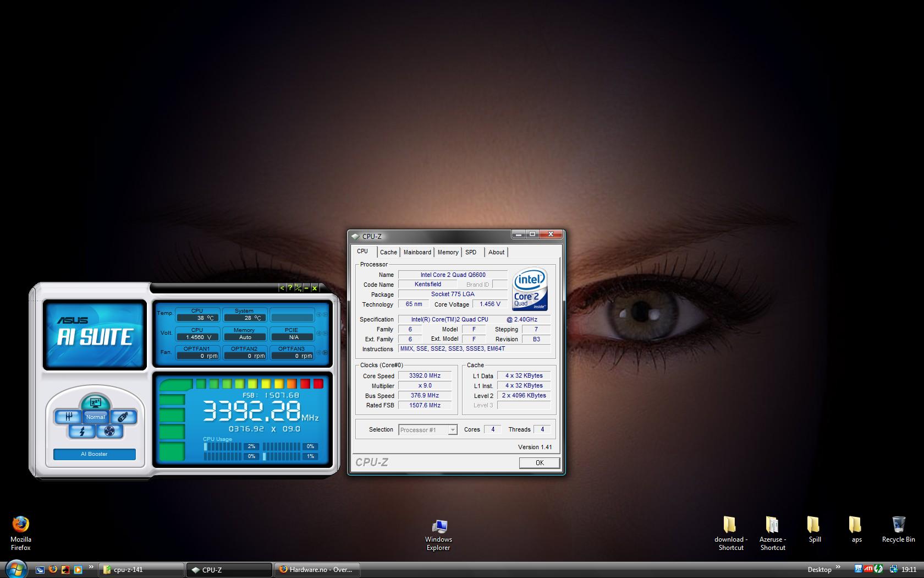Open the download - Shortcut folder
The width and height of the screenshot is (924, 578).
click(730, 533)
